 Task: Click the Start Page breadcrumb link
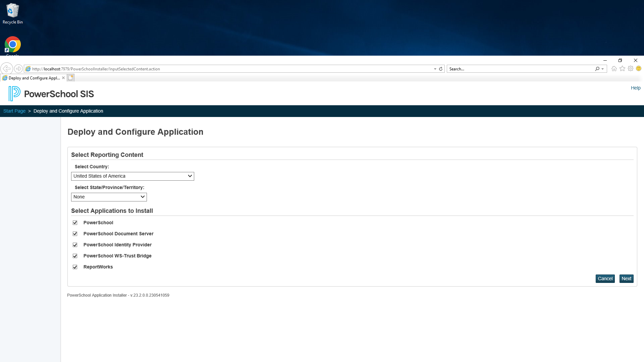tap(14, 111)
